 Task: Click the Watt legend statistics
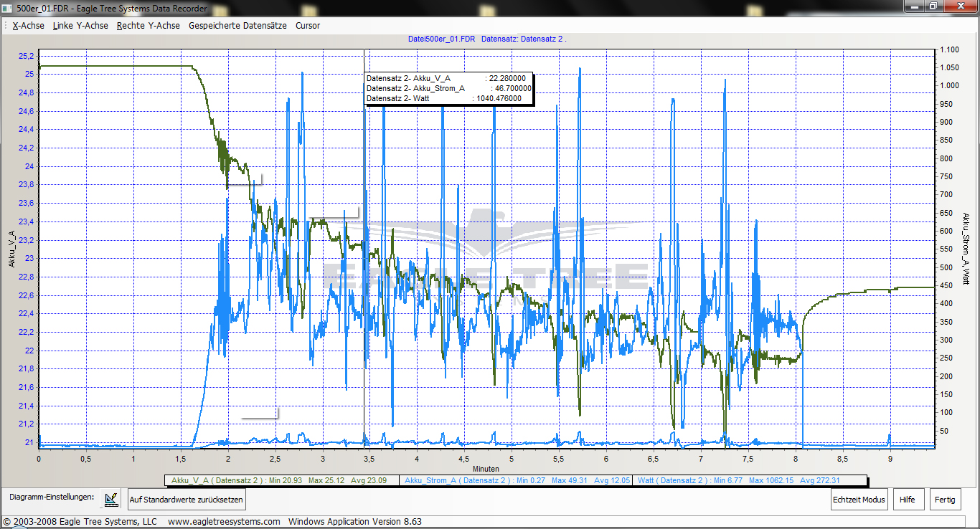pyautogui.click(x=750, y=480)
